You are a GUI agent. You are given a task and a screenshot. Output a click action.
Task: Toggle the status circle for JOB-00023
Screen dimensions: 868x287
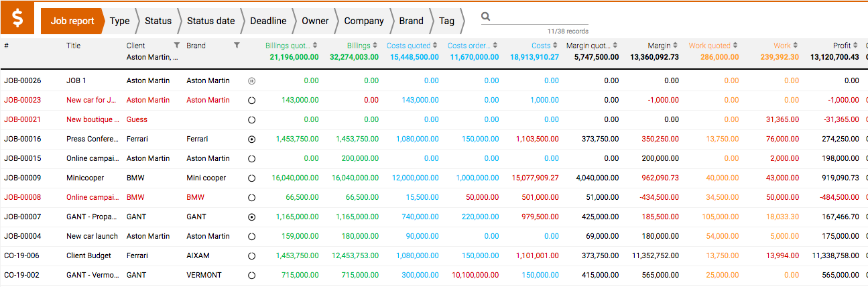tap(251, 100)
